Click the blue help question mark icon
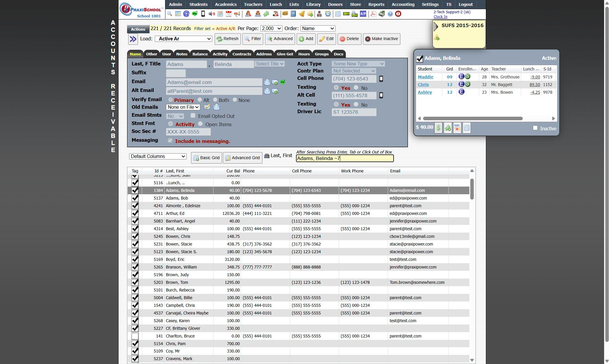Image resolution: width=610 pixels, height=364 pixels. [x=390, y=14]
